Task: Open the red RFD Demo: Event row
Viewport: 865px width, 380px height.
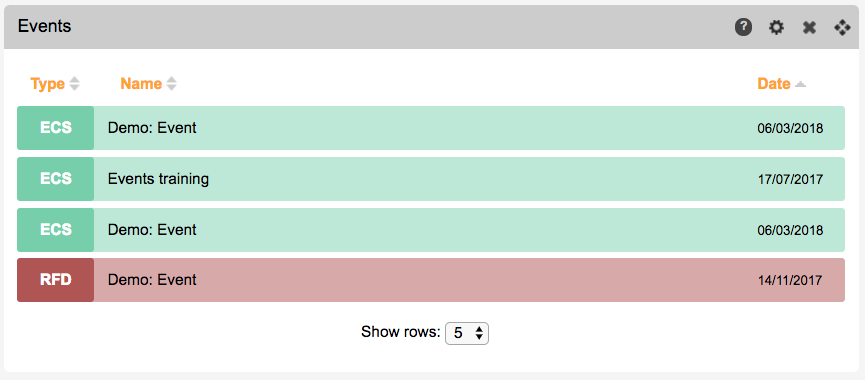Action: pyautogui.click(x=431, y=280)
